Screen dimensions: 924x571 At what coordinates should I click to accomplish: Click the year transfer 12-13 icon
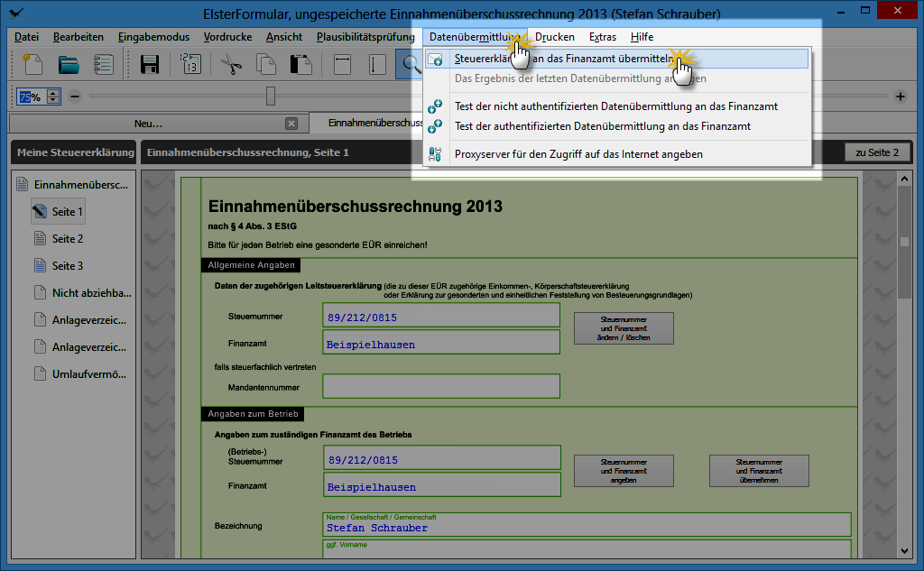tap(190, 64)
